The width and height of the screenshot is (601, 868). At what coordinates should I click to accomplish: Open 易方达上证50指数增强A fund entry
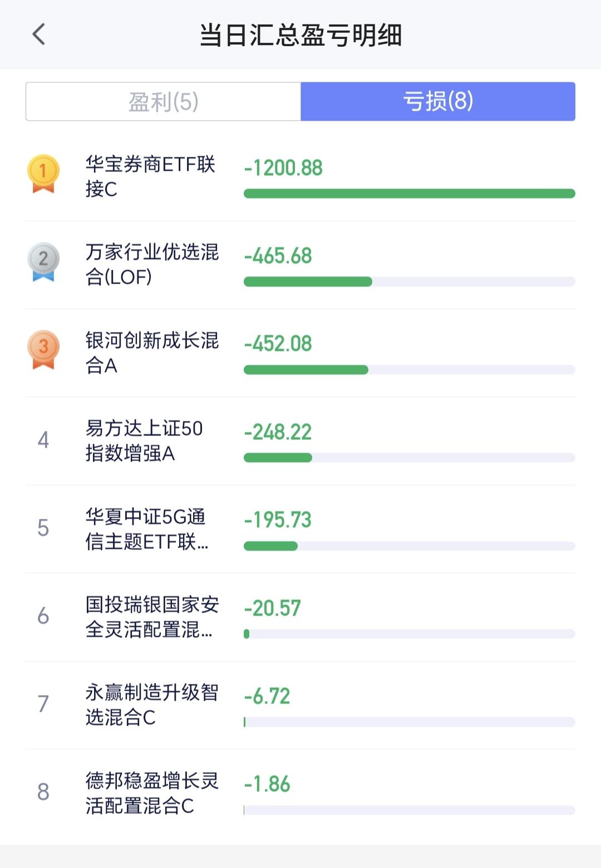pos(300,441)
